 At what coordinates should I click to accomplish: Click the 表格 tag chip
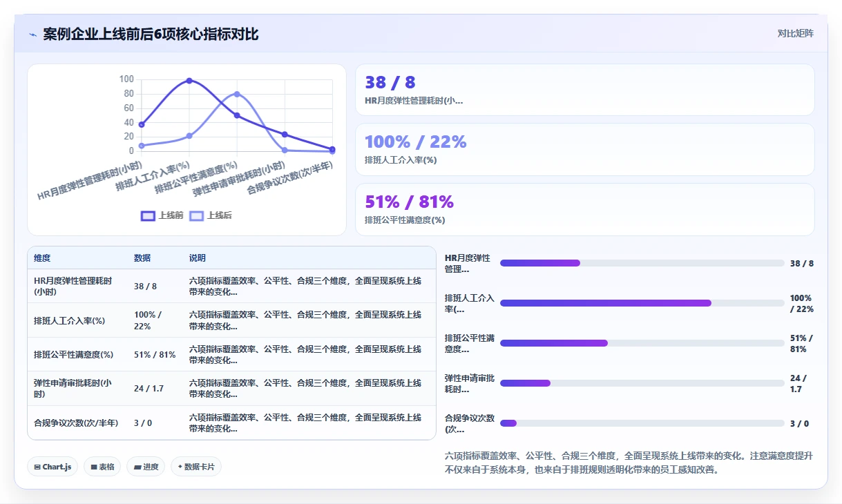coord(102,467)
